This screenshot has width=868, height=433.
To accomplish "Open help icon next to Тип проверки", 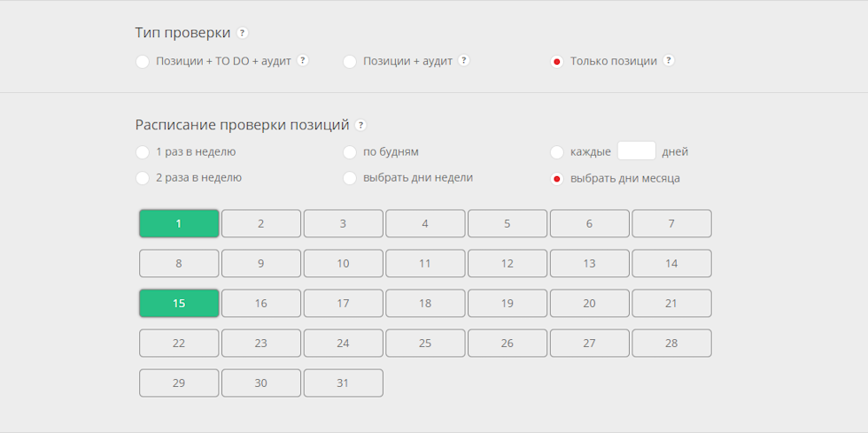I will click(x=242, y=33).
